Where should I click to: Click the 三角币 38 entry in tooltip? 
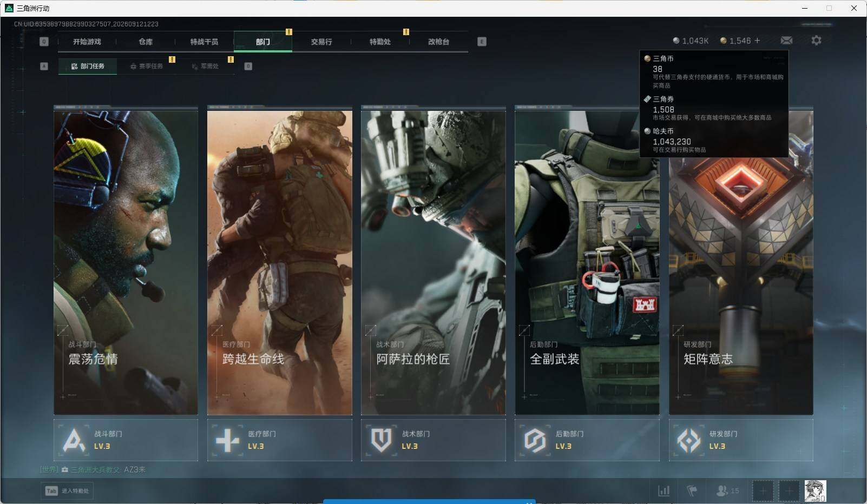(x=714, y=71)
